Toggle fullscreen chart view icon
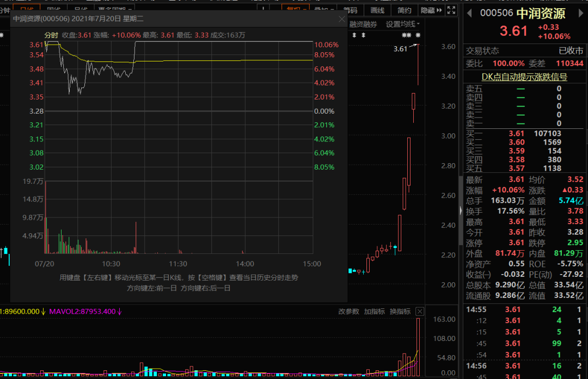The image size is (588, 379). tap(451, 10)
